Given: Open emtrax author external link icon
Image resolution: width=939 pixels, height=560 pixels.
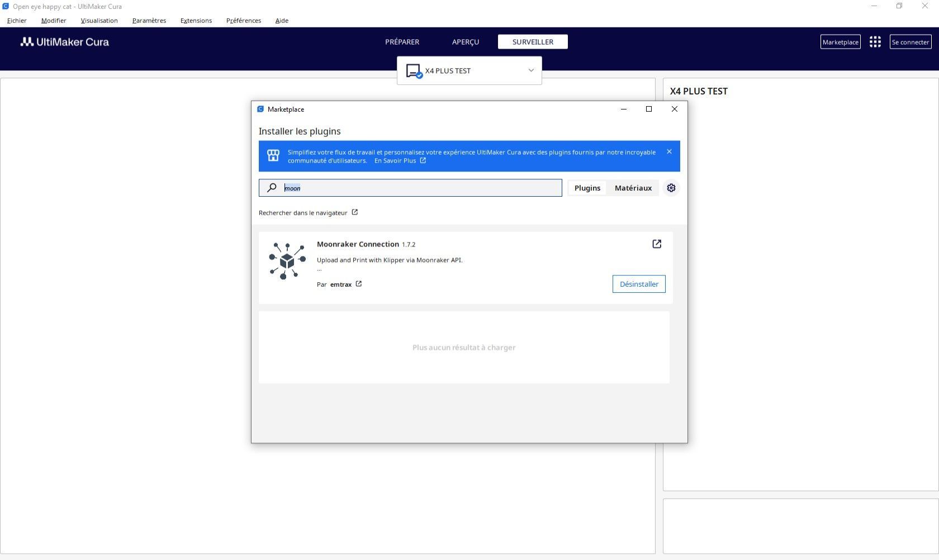Looking at the screenshot, I should point(359,284).
